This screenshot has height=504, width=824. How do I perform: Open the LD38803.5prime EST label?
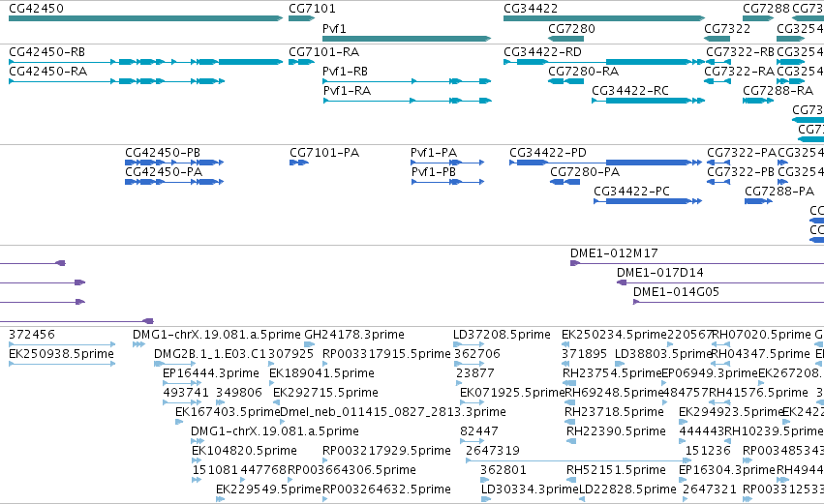tap(663, 354)
